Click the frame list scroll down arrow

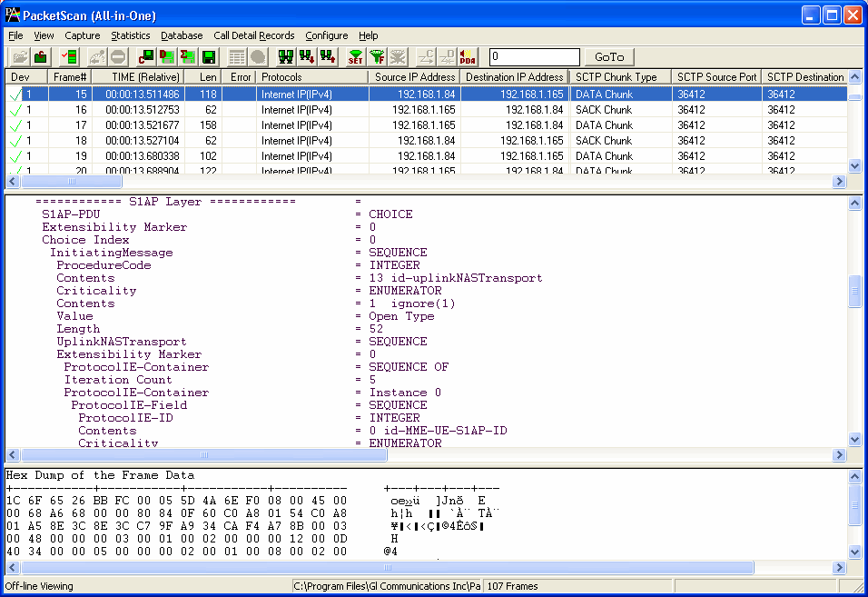(x=854, y=165)
